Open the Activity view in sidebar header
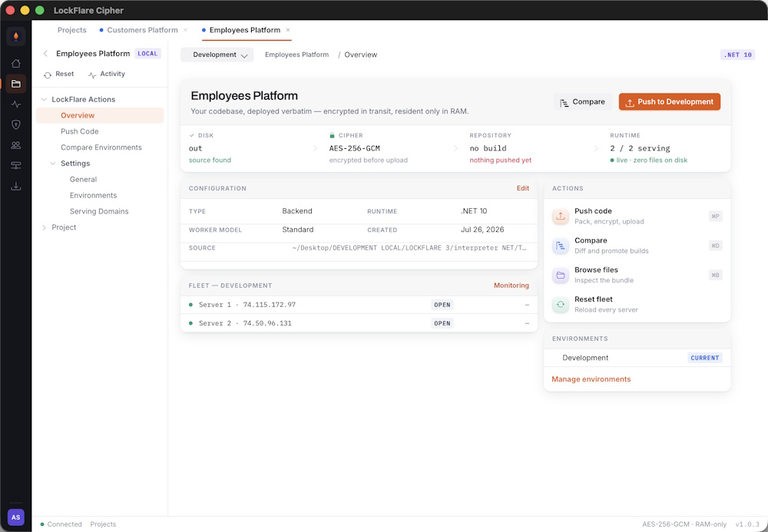The image size is (768, 532). pyautogui.click(x=106, y=74)
